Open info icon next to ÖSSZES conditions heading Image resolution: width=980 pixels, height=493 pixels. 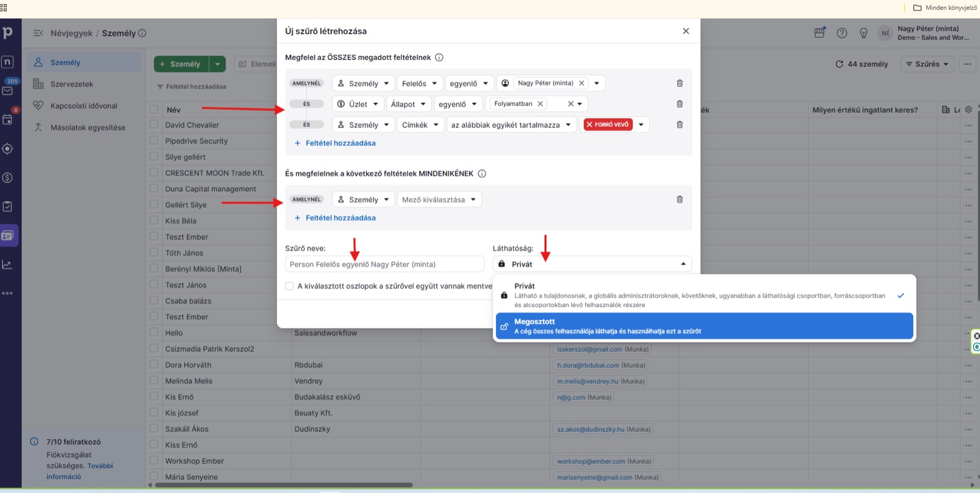pyautogui.click(x=439, y=58)
